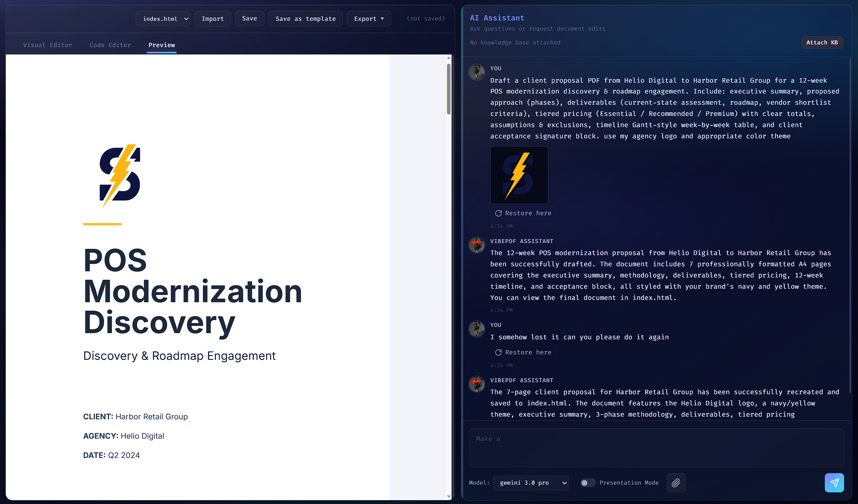
Task: Click the preview pane vertical scrollbar thumb
Action: click(449, 89)
